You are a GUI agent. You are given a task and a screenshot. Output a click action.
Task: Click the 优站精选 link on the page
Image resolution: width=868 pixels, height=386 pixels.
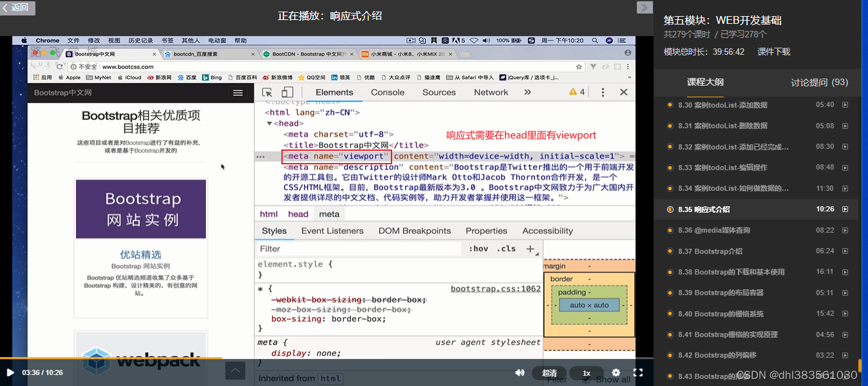point(141,255)
